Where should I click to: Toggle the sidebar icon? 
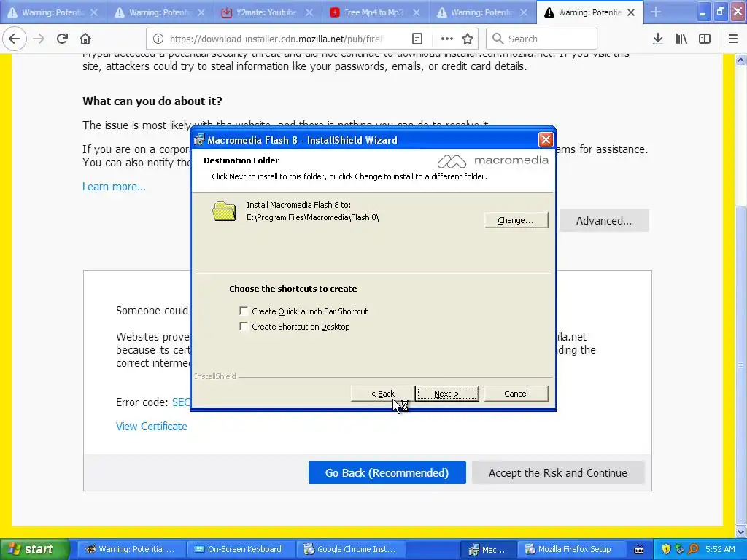pos(705,39)
